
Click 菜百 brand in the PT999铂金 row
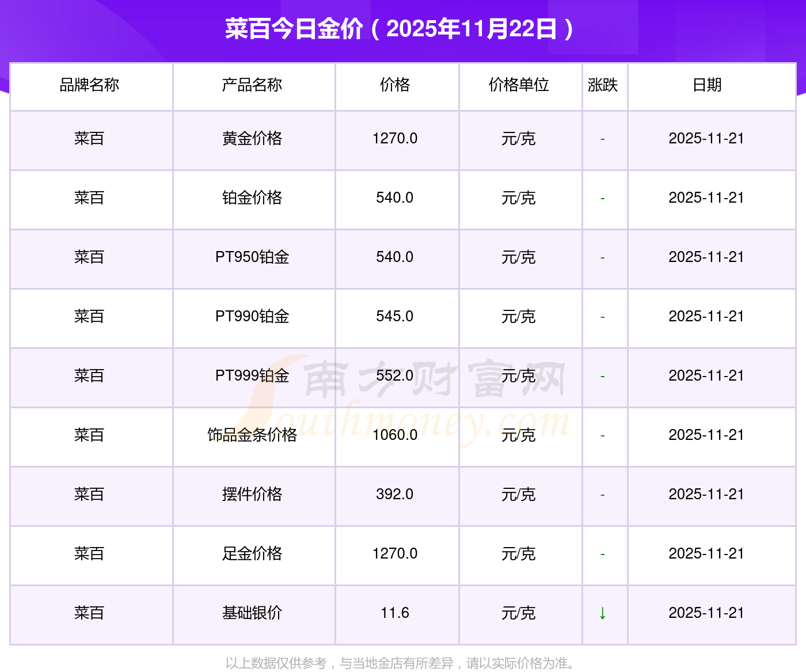[x=89, y=376]
